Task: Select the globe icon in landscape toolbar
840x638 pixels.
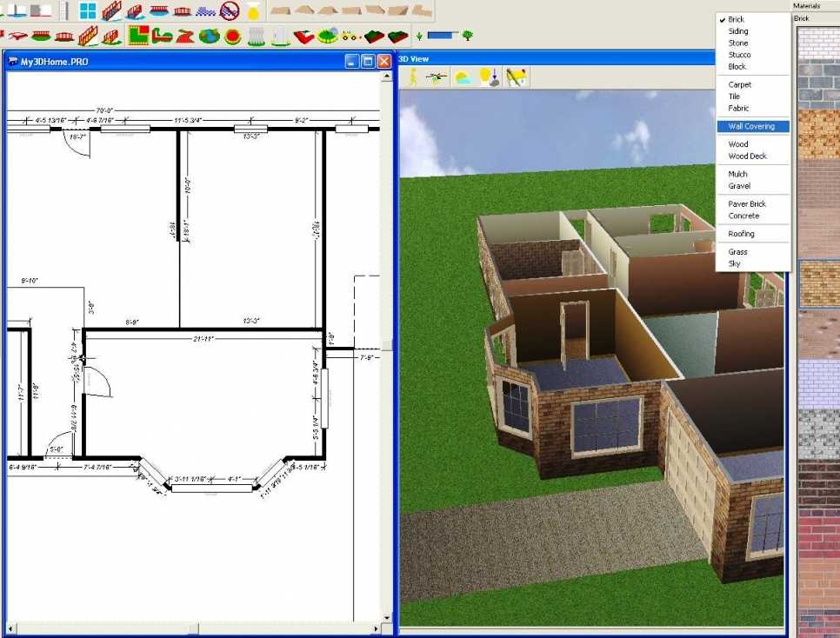Action: point(209,37)
